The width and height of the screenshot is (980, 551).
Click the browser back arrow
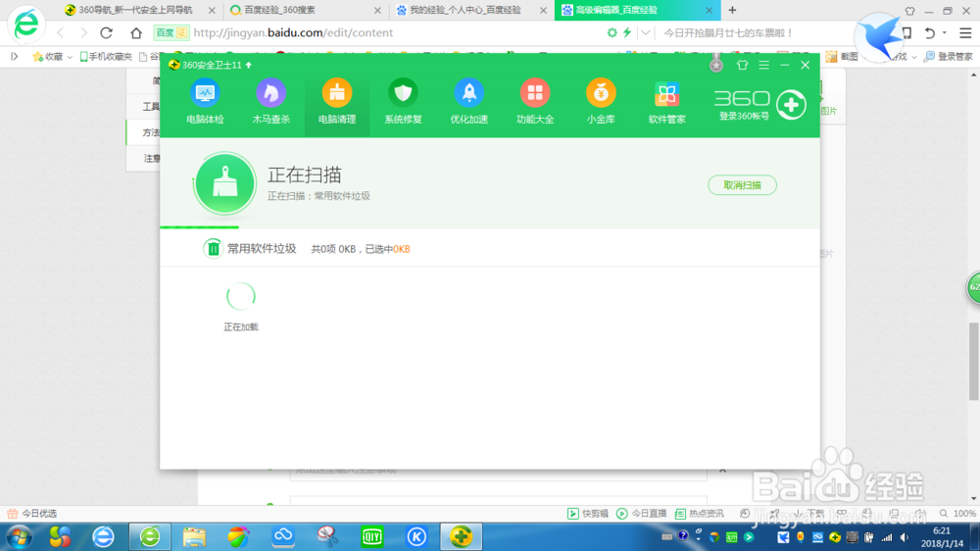click(x=60, y=32)
